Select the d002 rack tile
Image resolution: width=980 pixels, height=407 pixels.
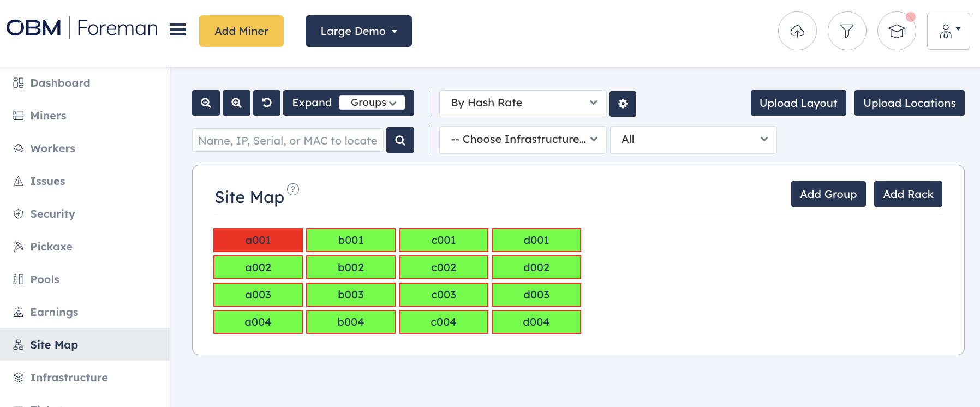point(536,267)
